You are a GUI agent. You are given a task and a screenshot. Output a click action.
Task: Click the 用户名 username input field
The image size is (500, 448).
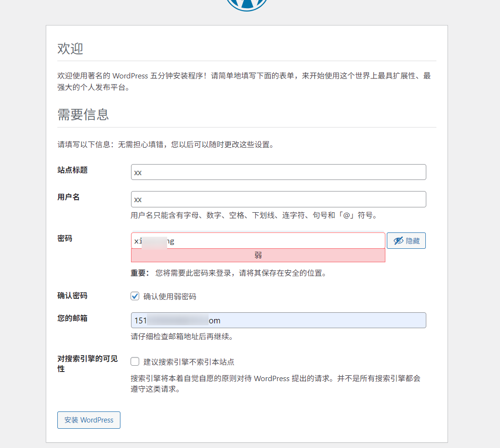tap(278, 199)
